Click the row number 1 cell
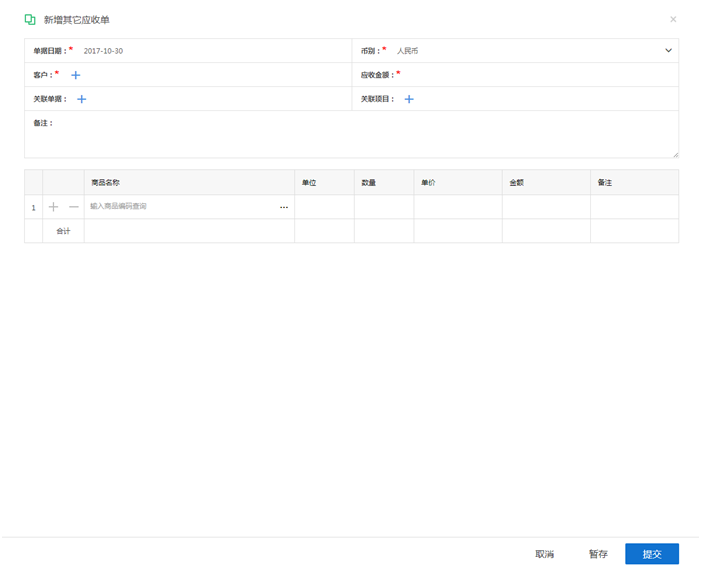 [34, 207]
